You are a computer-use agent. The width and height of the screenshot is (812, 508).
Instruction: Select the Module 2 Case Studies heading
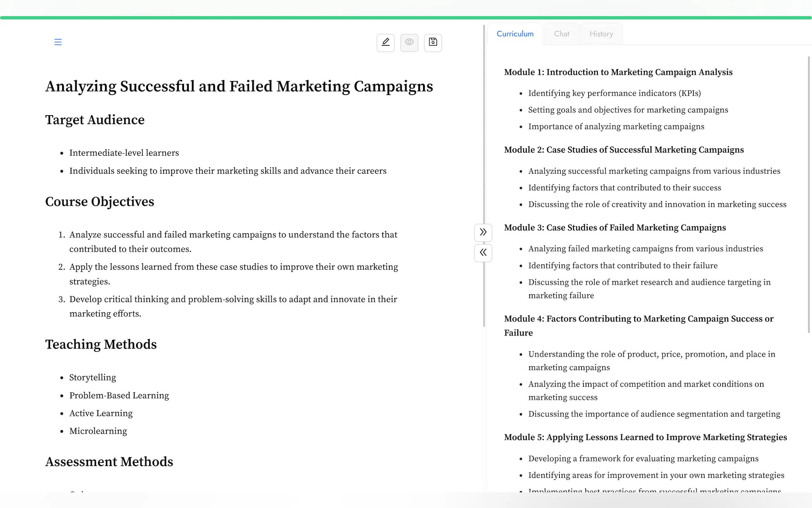pyautogui.click(x=623, y=150)
